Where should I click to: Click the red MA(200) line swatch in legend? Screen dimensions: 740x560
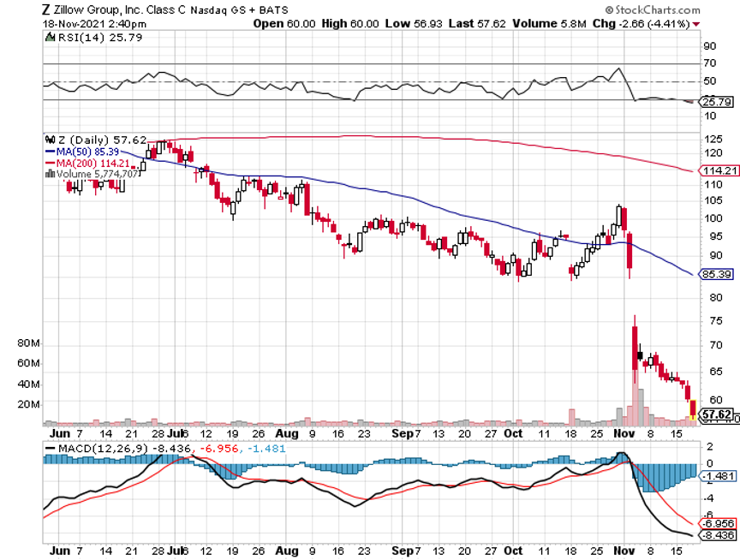point(50,164)
